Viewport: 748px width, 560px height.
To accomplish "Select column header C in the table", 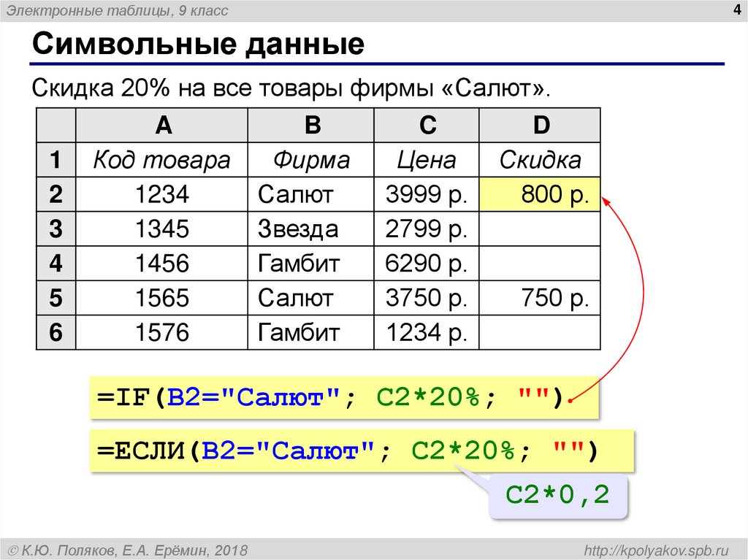I will [x=427, y=124].
